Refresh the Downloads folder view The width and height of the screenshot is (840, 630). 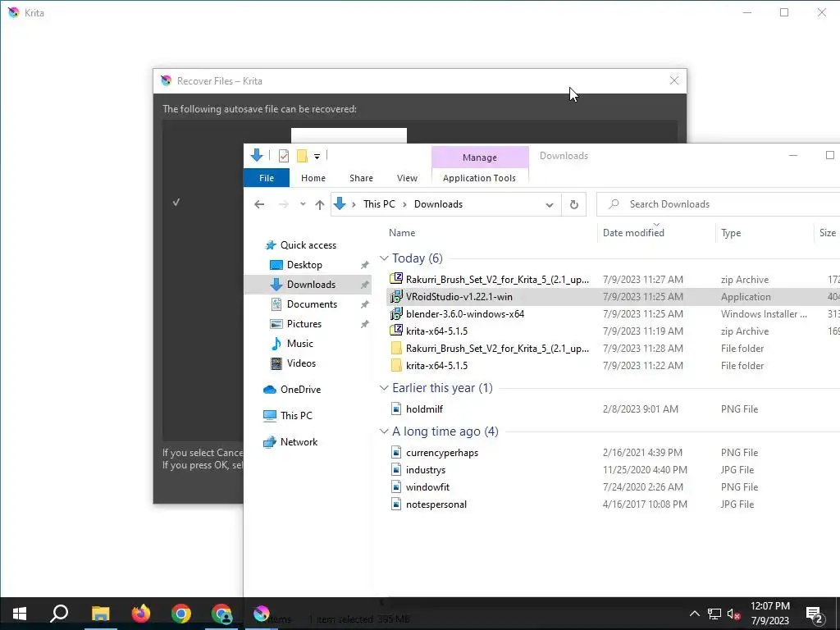pos(573,204)
